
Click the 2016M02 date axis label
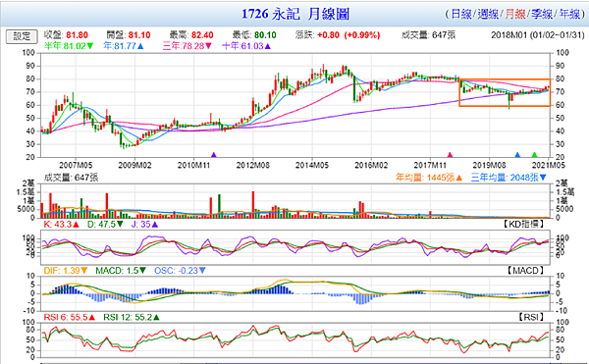pos(371,165)
